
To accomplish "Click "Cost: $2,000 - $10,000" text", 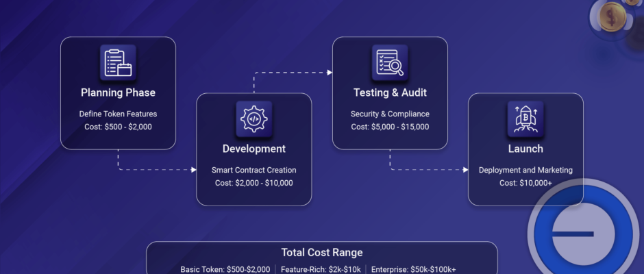I will click(x=253, y=183).
